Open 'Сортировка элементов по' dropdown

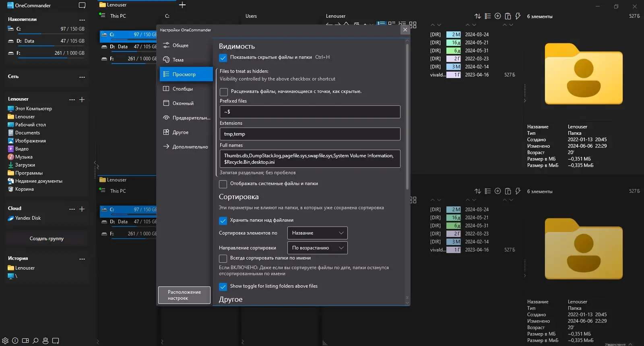[x=317, y=233]
